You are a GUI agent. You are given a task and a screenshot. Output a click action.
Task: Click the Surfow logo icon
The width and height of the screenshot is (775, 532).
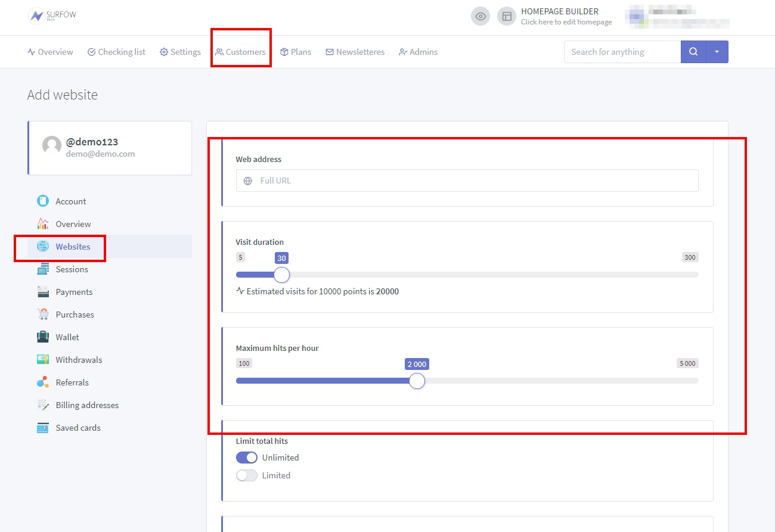coord(37,16)
